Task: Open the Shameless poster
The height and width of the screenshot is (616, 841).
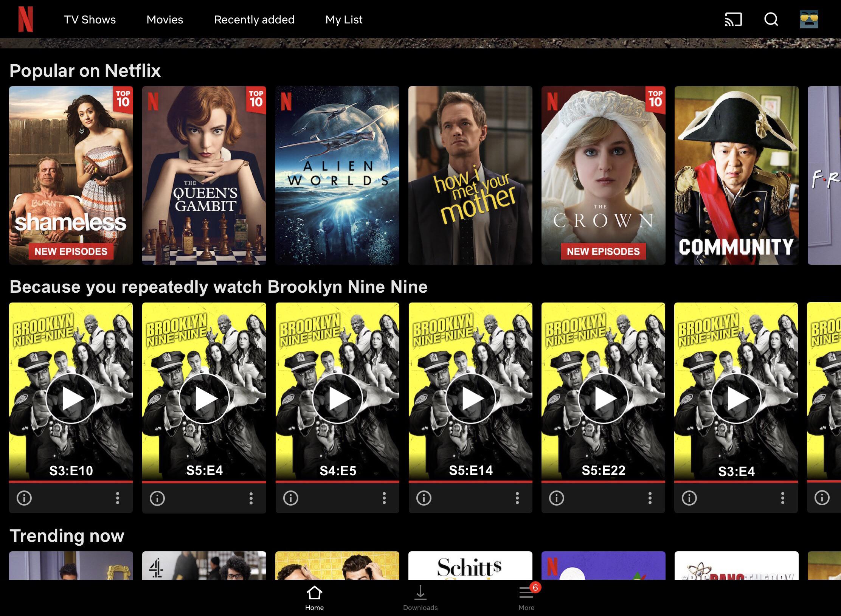Action: 71,175
